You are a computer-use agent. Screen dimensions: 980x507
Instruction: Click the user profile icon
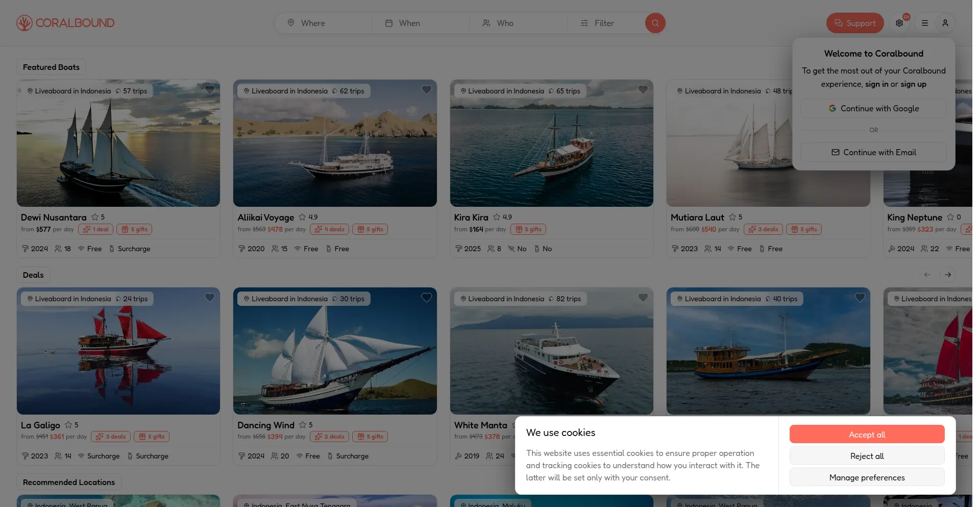945,23
